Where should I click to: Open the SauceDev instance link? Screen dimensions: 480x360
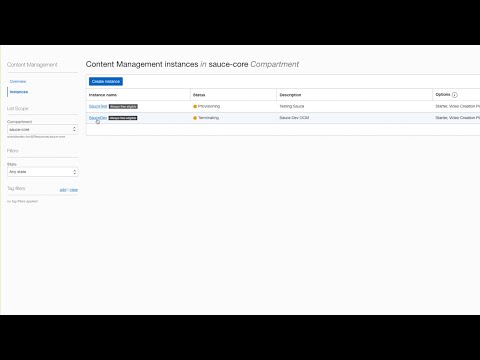98,118
